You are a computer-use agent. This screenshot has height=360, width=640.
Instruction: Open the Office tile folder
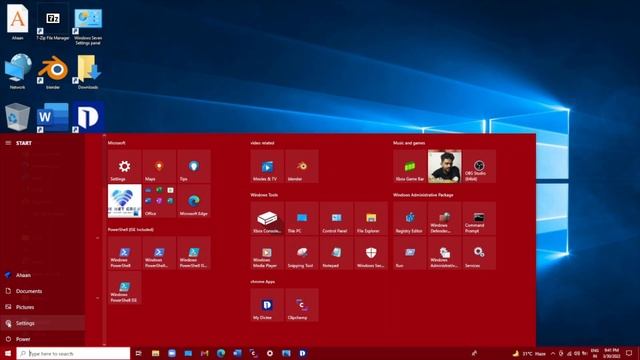[x=159, y=201]
